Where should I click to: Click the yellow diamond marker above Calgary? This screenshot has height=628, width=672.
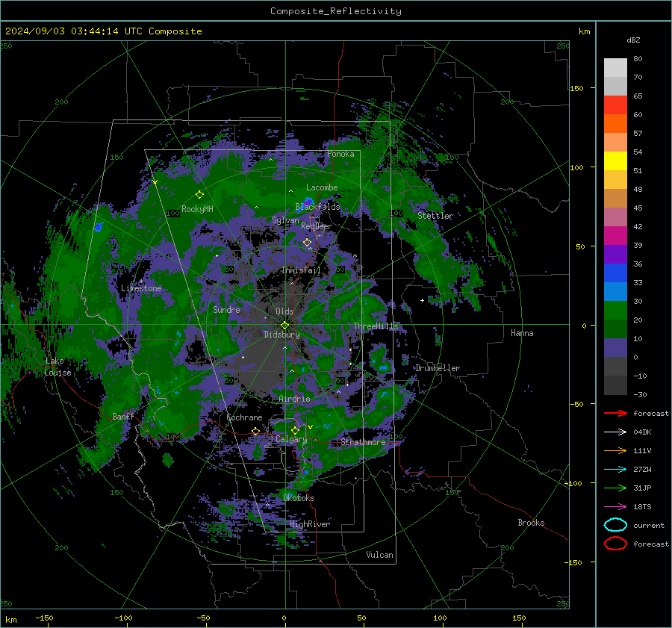pyautogui.click(x=295, y=430)
